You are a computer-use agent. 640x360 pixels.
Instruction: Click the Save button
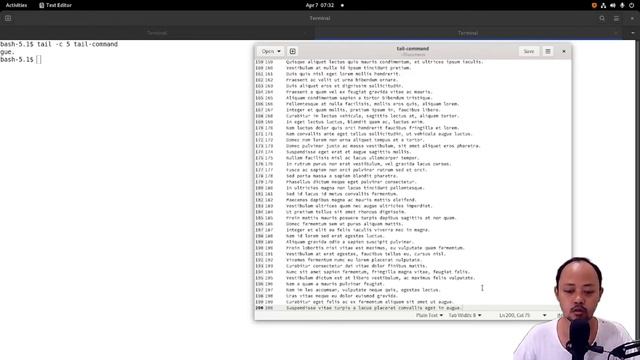(x=529, y=51)
